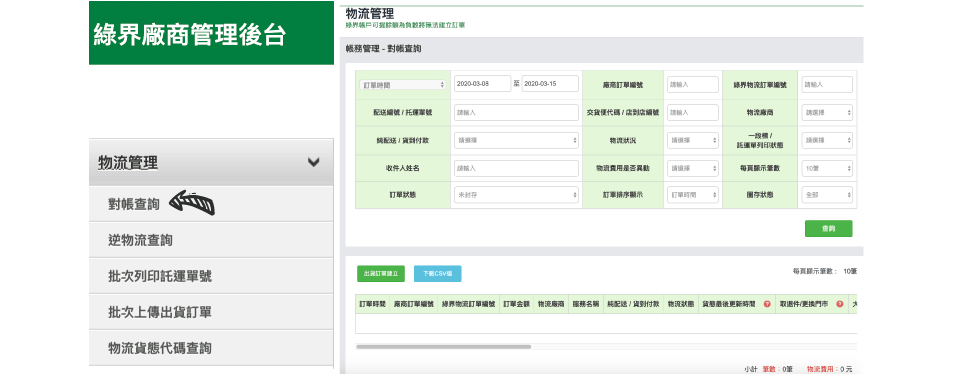Click the 物流廠商 column header in table

550,304
